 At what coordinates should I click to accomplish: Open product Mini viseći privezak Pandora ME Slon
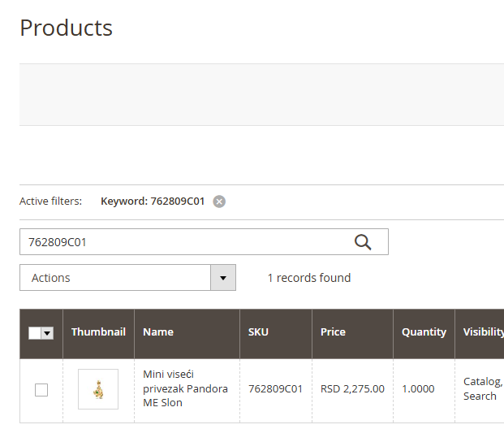click(x=185, y=388)
